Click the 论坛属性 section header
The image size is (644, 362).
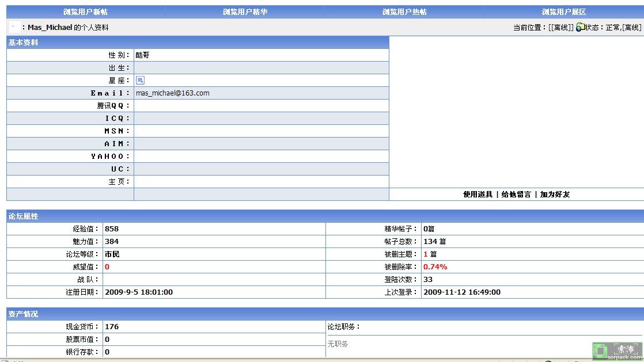tap(23, 216)
